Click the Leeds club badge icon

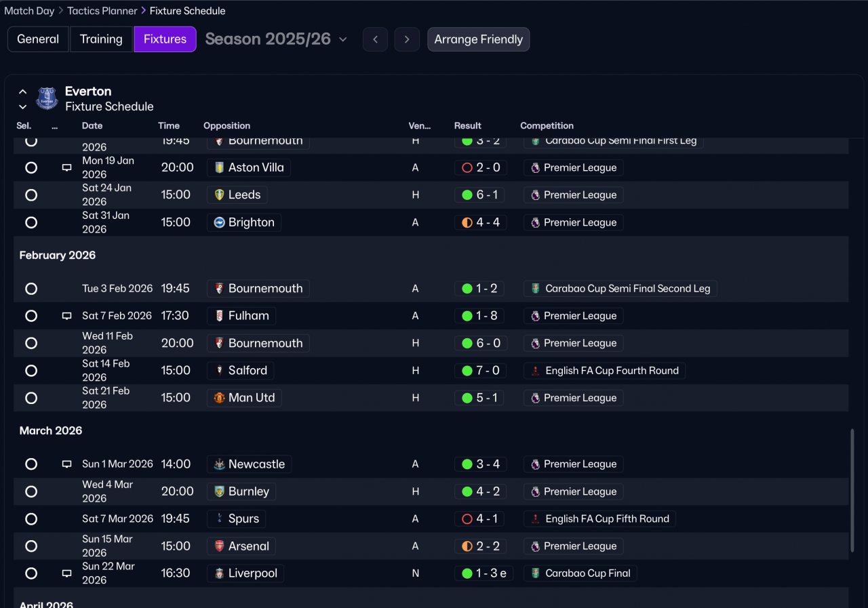click(219, 195)
